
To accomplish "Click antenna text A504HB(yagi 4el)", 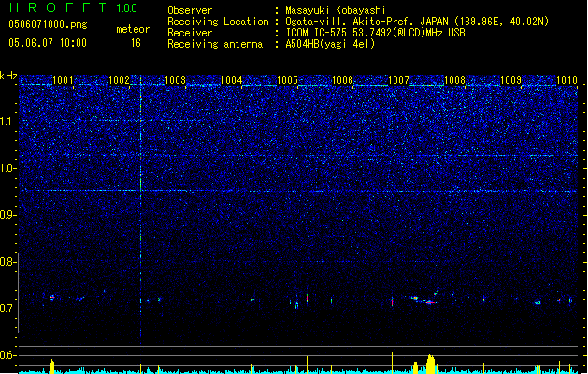I will point(330,44).
